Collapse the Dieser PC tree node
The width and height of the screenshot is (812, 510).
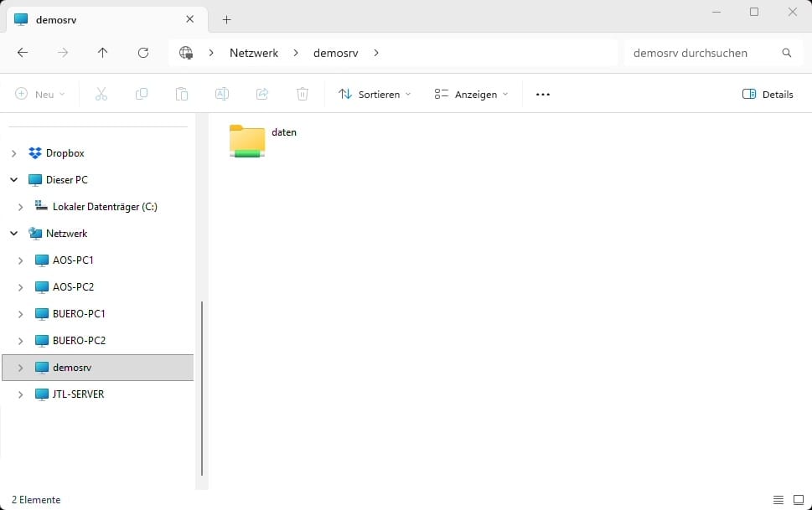coord(14,180)
